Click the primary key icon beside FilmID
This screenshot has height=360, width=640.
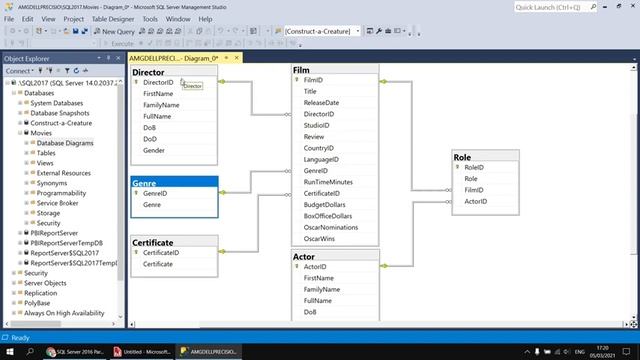click(x=297, y=80)
